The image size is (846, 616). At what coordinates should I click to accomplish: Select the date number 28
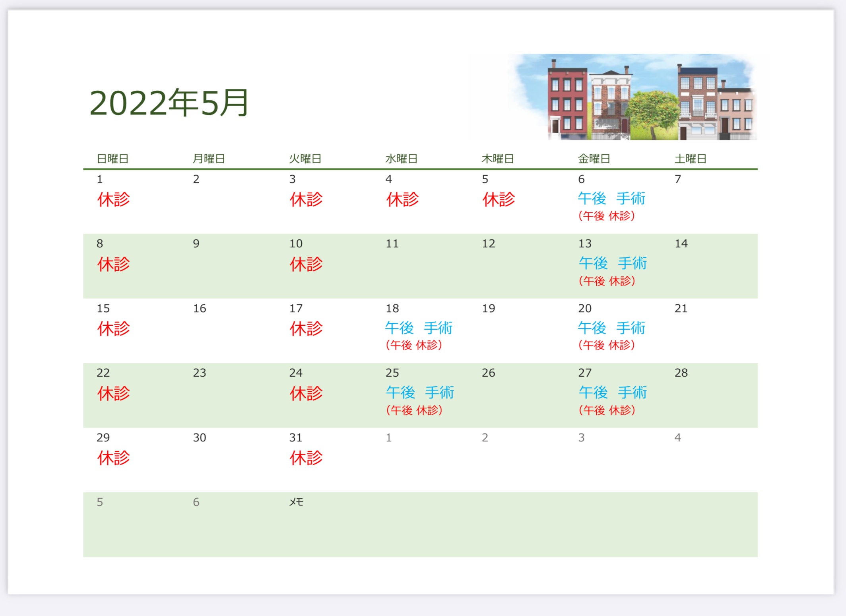(x=681, y=373)
